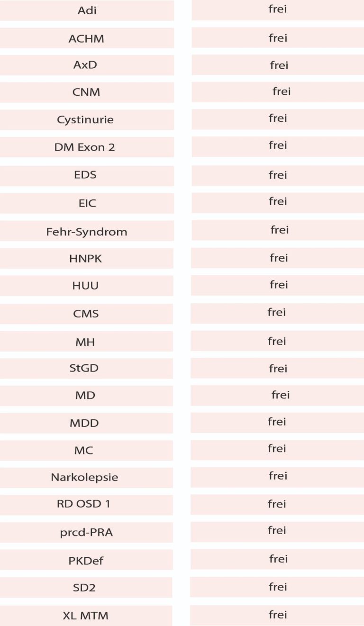Screen dimensions: 364x626
Task: Select the SD2 label cell
Action: [85, 588]
